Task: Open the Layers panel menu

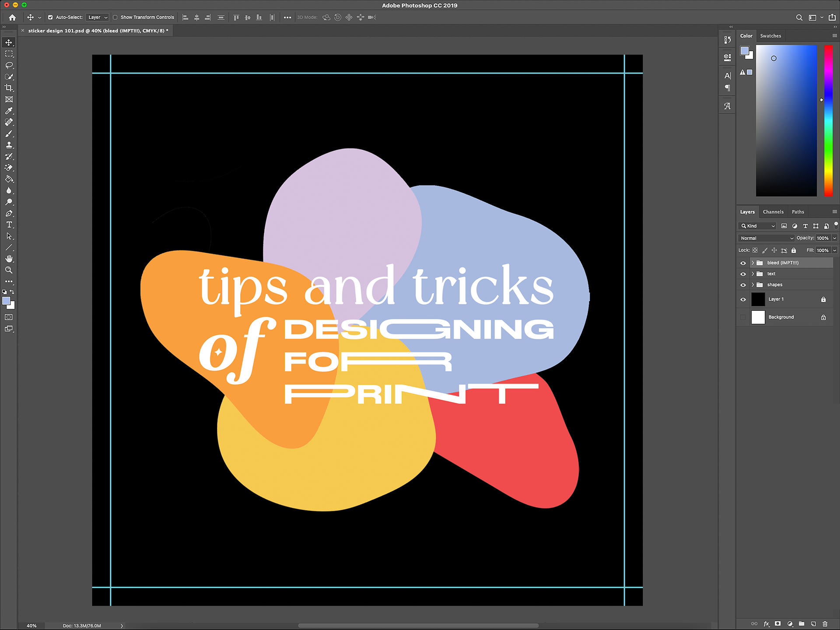Action: 834,211
